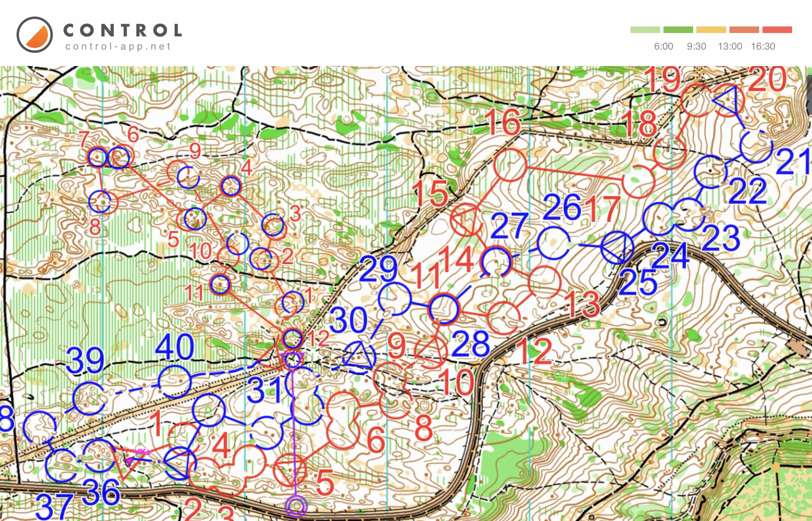Image resolution: width=812 pixels, height=521 pixels.
Task: Click the magenta VKa arrow marker
Action: pos(129,461)
